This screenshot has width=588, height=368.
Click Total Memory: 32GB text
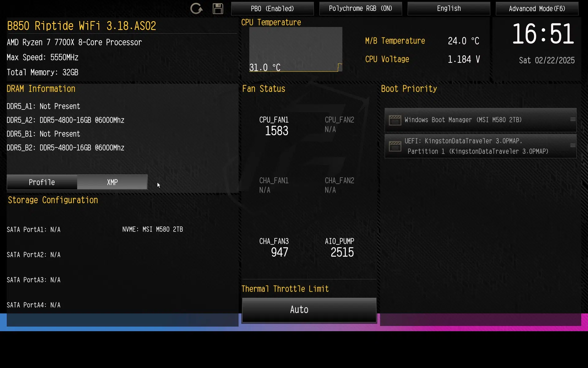tap(43, 72)
